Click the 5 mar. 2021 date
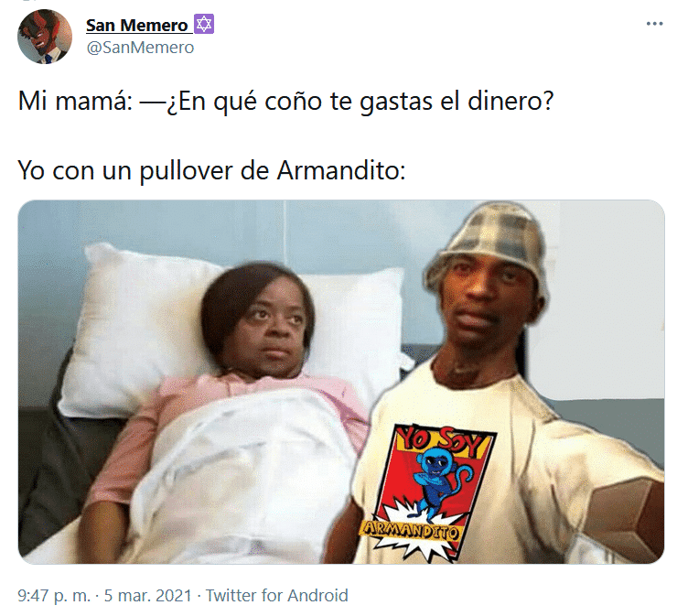This screenshot has width=677, height=616. pyautogui.click(x=147, y=595)
